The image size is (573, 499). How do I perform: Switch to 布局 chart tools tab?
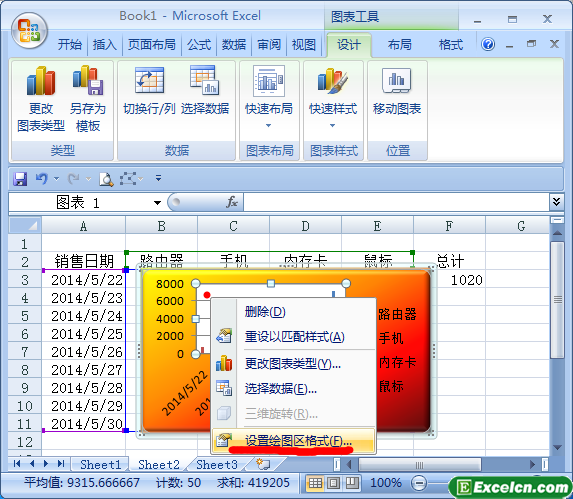tap(399, 45)
